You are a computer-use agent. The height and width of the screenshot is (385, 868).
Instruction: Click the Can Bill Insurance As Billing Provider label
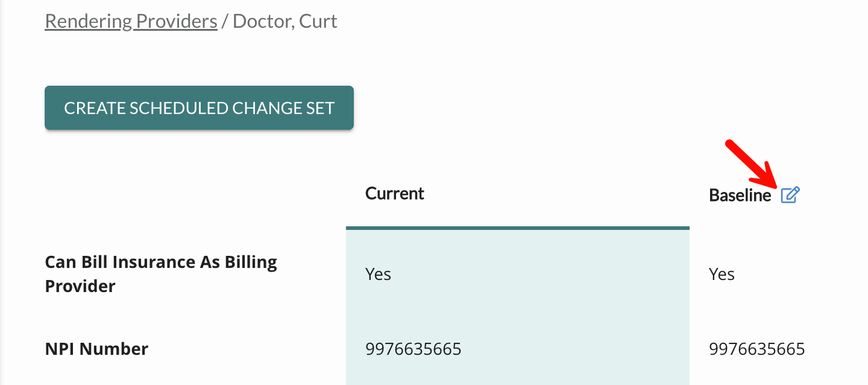161,273
